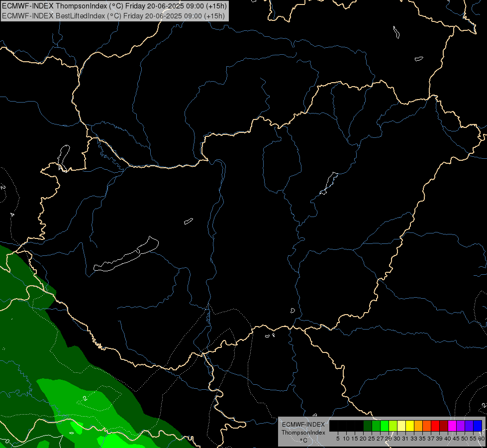The image size is (487, 448).
Task: Click the red-orange 35–37 legend swatch
Action: pos(427,426)
